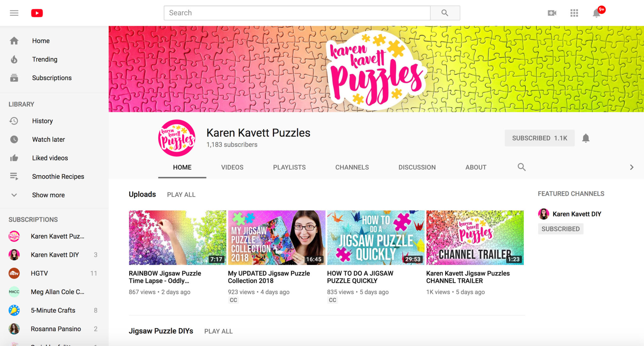644x346 pixels.
Task: Open the create video camera icon
Action: pos(552,13)
